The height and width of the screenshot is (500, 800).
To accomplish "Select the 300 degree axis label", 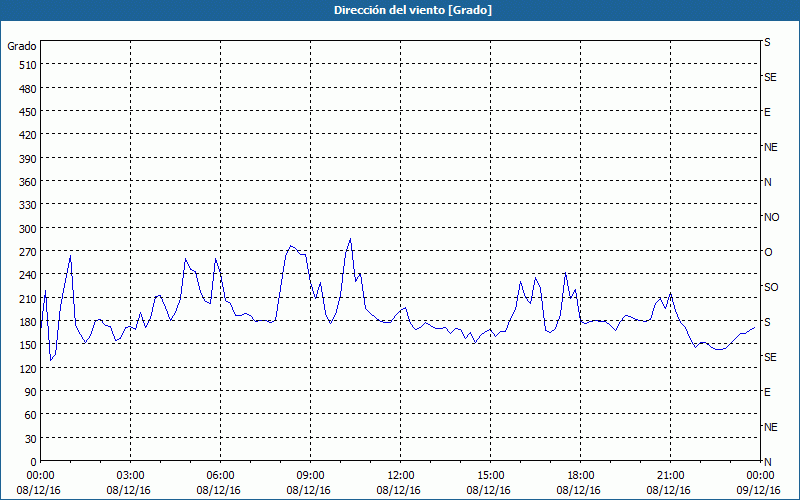I will coord(28,229).
